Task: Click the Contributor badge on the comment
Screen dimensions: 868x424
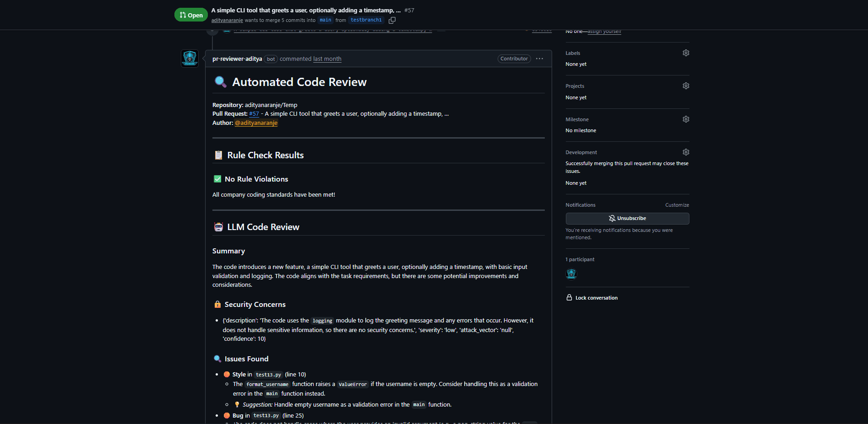Action: (x=514, y=59)
